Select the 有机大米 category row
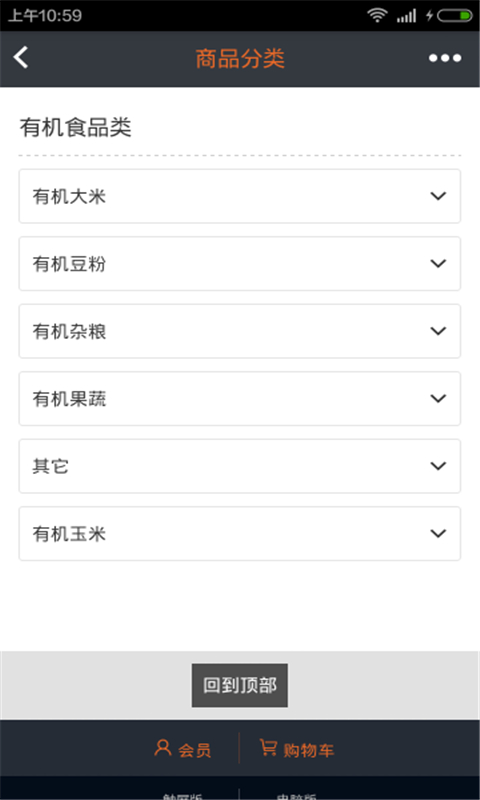 (240, 196)
